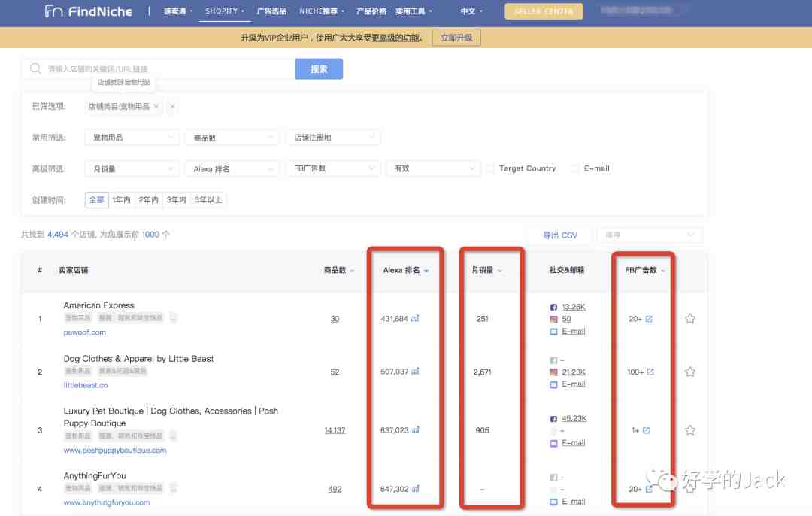Sort table by FB广告数 column header

645,270
